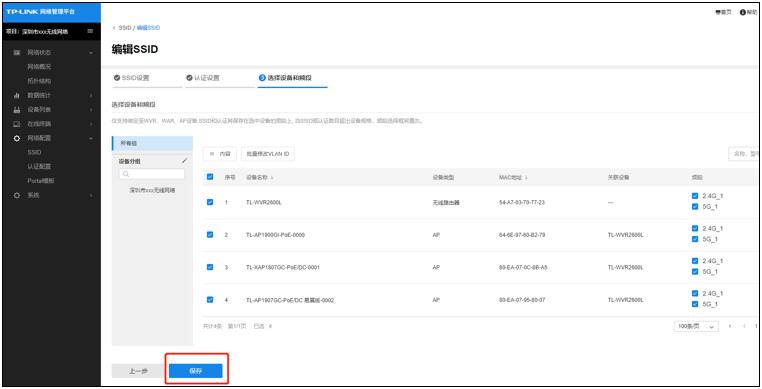Click the pencil edit icon beside 设备分组
Image resolution: width=762 pixels, height=389 pixels.
pos(184,160)
